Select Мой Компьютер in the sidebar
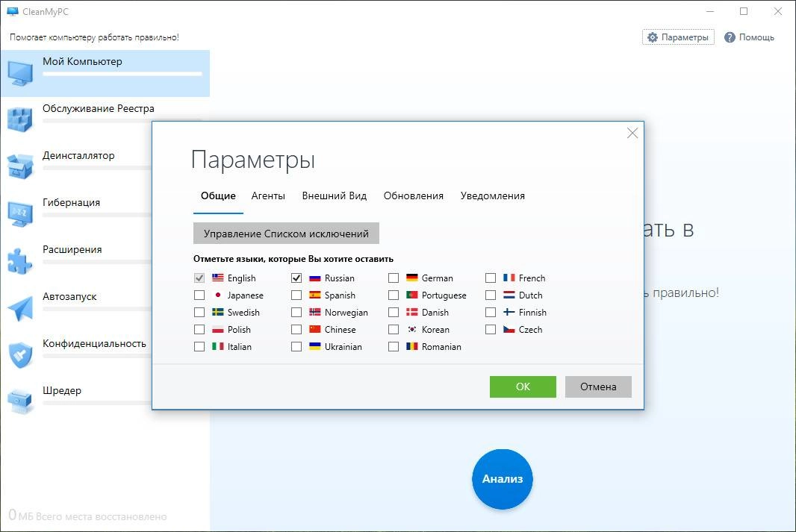796x532 pixels. pyautogui.click(x=105, y=74)
